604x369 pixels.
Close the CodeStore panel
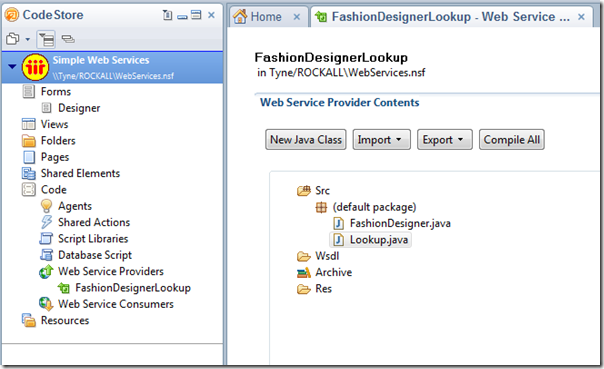pyautogui.click(x=211, y=15)
